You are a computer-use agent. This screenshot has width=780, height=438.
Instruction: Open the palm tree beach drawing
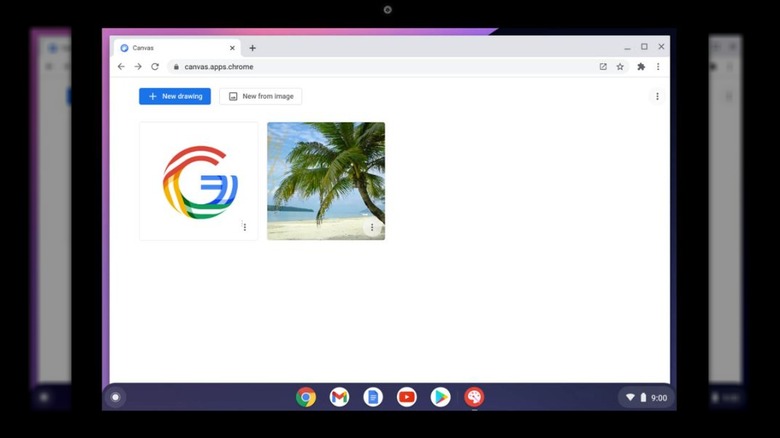click(325, 175)
